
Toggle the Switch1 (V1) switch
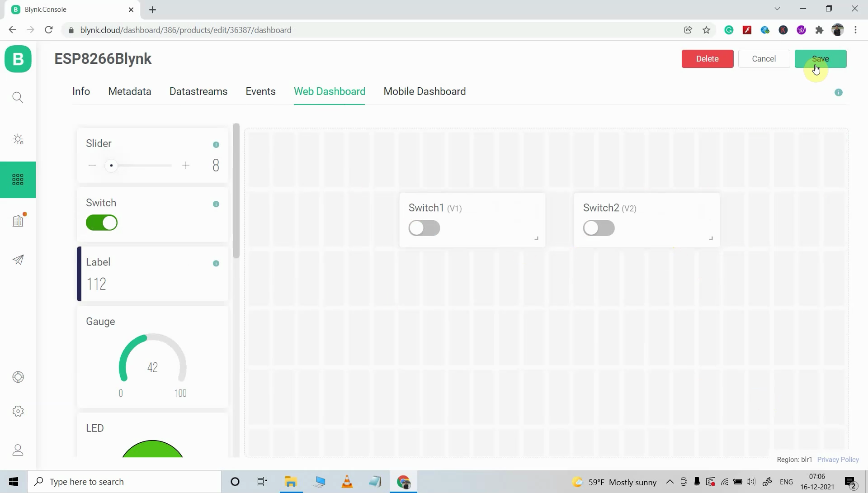424,228
